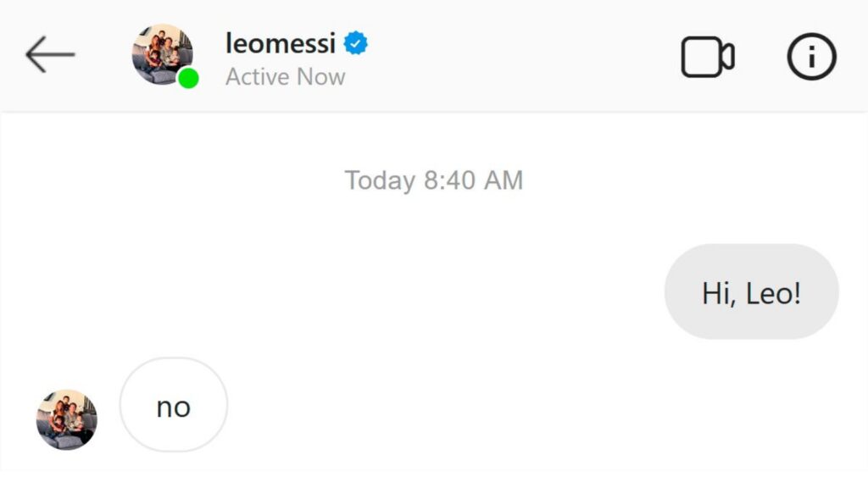Viewport: 868px width, 488px height.
Task: Click the blue verified badge
Action: (355, 43)
